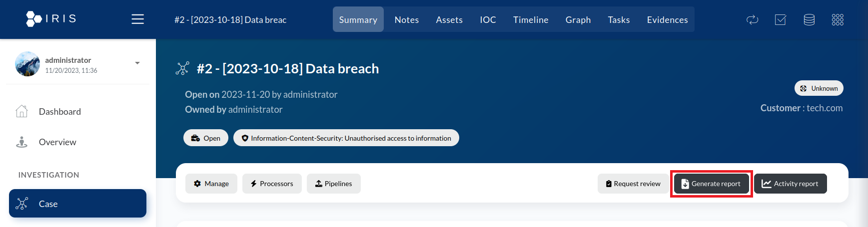Open the Evidences tab
This screenshot has width=868, height=227.
667,20
